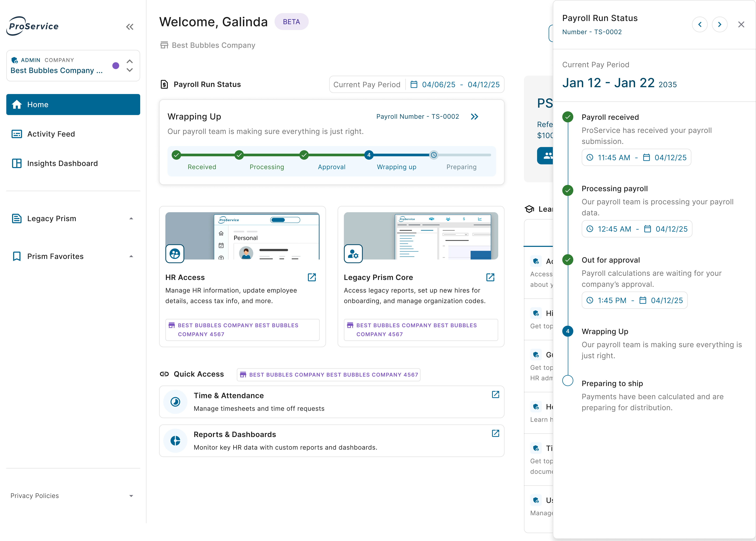This screenshot has height=541, width=756.
Task: Open HR Access external link icon
Action: 312,277
